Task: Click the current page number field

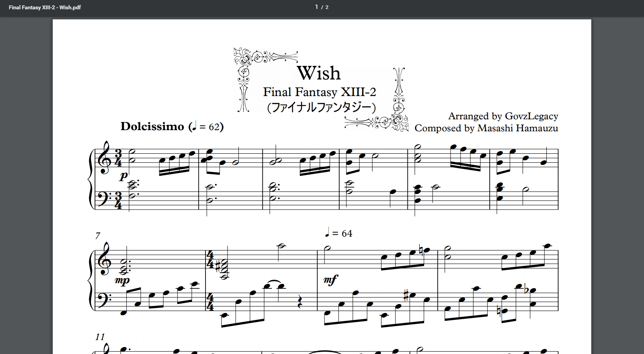Action: pos(317,7)
